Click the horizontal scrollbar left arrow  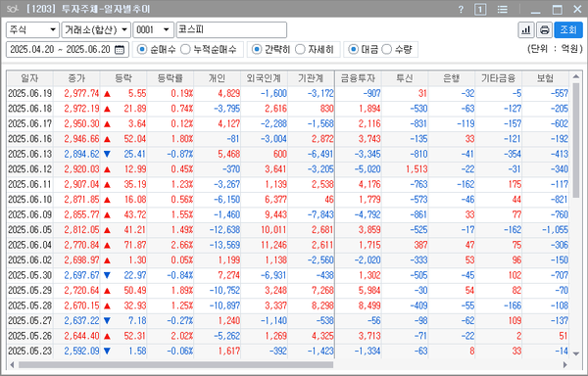(x=12, y=365)
